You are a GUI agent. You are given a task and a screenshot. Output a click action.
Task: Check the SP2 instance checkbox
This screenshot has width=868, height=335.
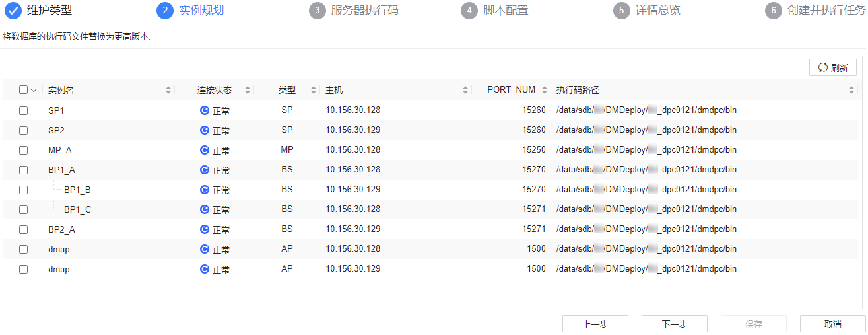23,130
